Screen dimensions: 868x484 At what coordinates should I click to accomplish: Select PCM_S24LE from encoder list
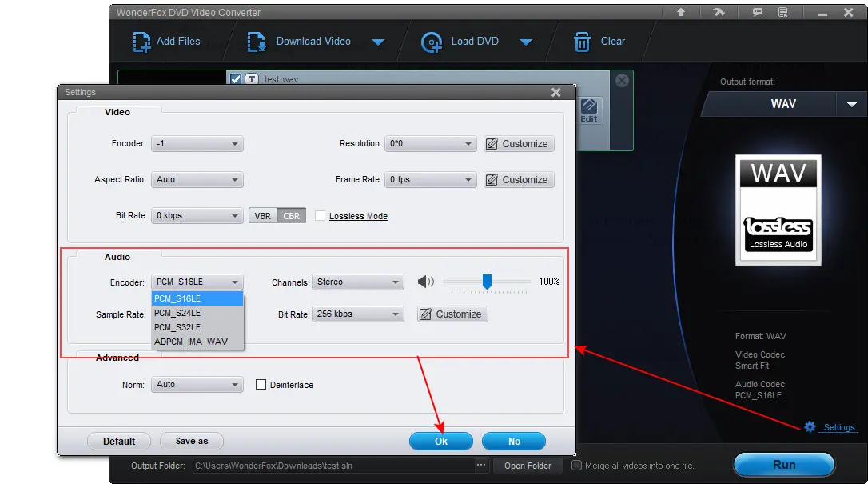tap(197, 313)
